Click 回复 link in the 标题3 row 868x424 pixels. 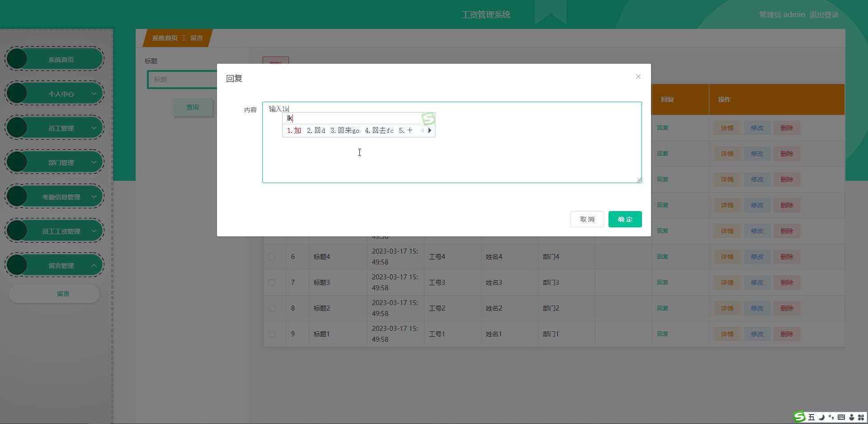(663, 283)
